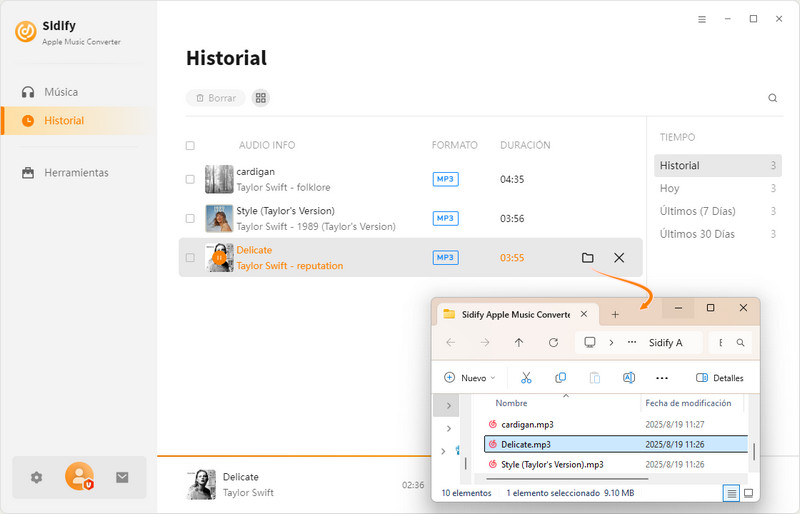Expand the first navigation pane chevron
Image resolution: width=800 pixels, height=514 pixels.
448,406
